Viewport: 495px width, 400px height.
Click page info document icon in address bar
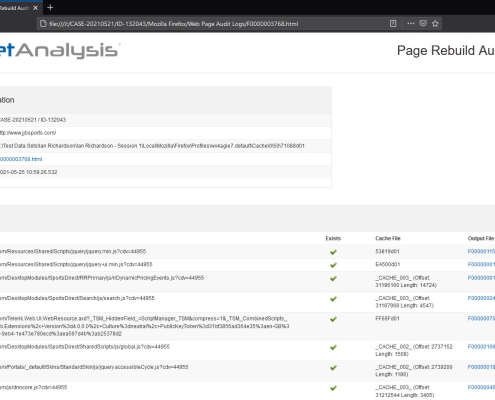tap(43, 24)
